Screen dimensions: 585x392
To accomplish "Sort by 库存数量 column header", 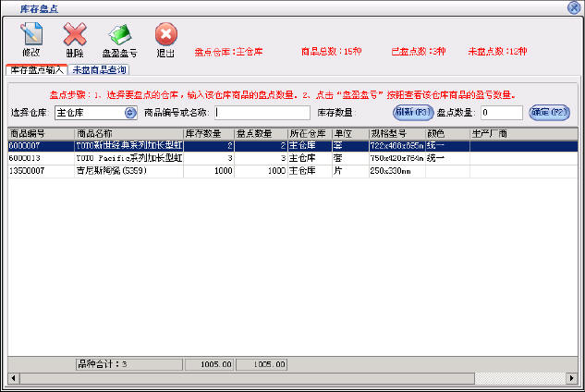I will 209,133.
